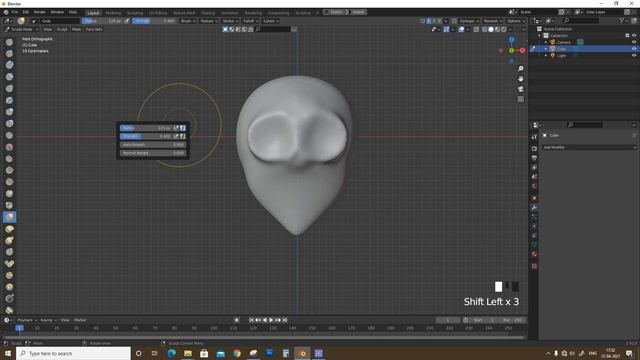This screenshot has height=360, width=640.
Task: Toggle Collection exclude checkbox in outliner
Action: (627, 36)
